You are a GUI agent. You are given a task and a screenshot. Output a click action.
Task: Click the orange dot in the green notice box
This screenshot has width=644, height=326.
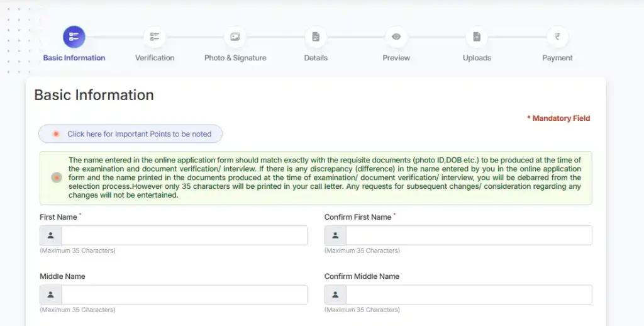tap(57, 177)
